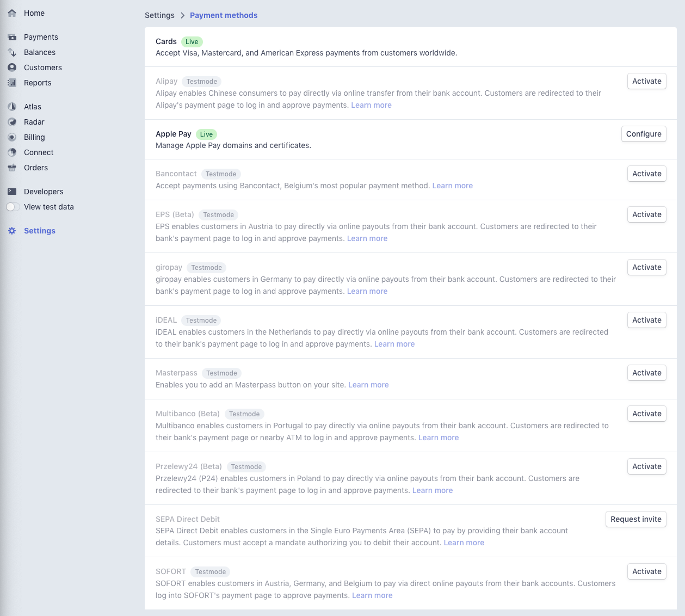
Task: Activate Alipay payment method
Action: [x=647, y=81]
